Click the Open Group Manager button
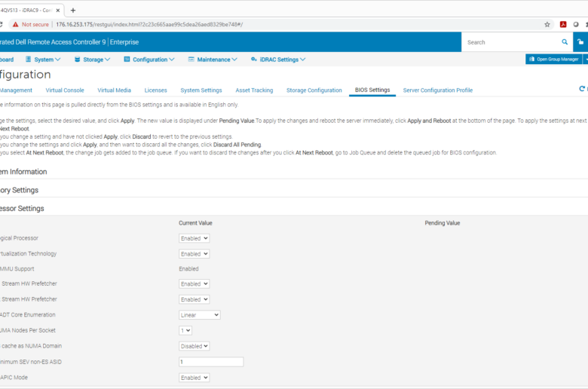The height and width of the screenshot is (389, 588). click(554, 60)
